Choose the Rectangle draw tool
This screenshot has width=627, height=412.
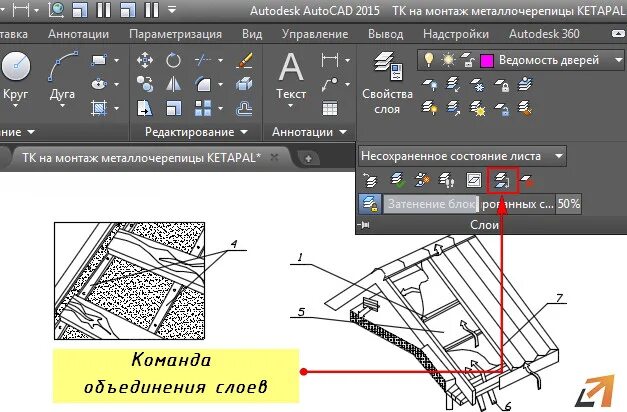tap(99, 60)
